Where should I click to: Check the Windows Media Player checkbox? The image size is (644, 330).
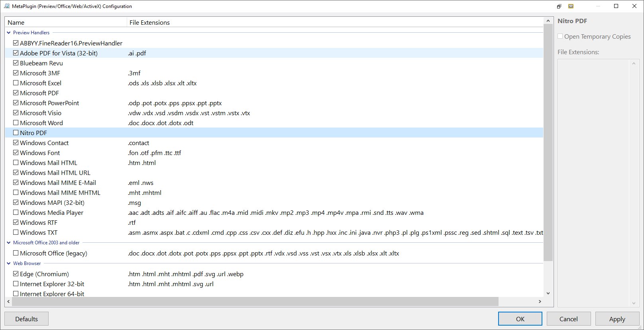coord(16,212)
